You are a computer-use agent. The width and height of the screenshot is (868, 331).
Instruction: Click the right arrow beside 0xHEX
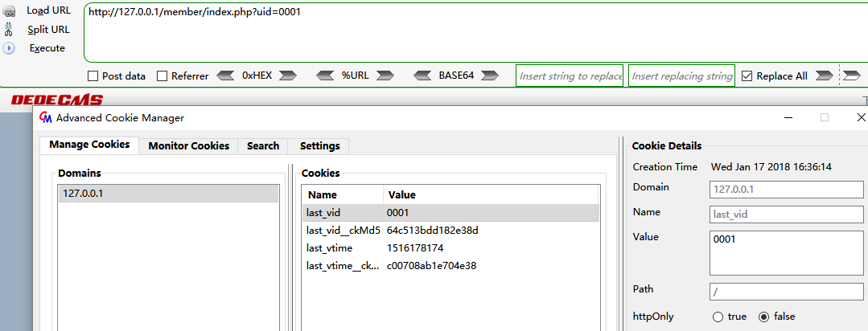pos(288,76)
